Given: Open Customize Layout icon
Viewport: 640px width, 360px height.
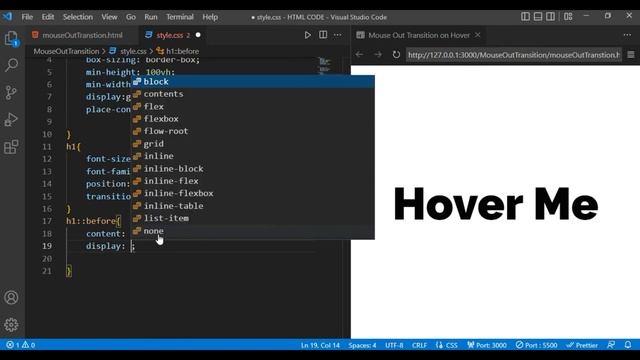Looking at the screenshot, I should pos(568,16).
